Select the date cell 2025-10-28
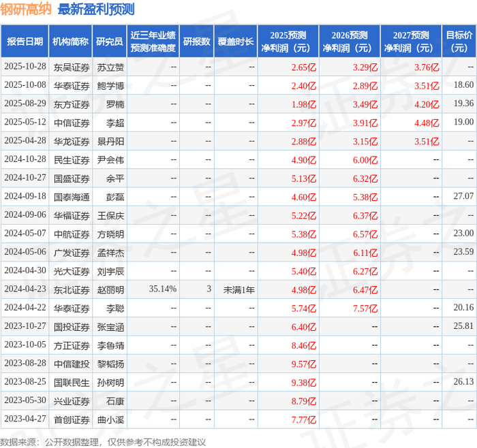Screen dimensions: 477x448 [x=25, y=67]
